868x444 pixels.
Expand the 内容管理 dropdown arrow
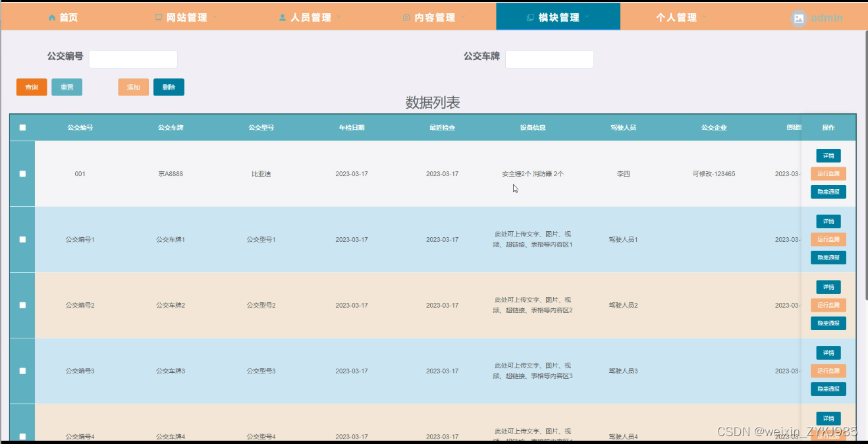point(463,16)
